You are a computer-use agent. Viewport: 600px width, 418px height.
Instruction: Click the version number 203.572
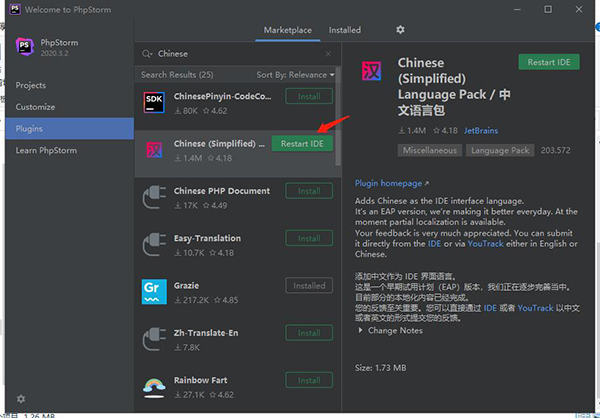[556, 150]
